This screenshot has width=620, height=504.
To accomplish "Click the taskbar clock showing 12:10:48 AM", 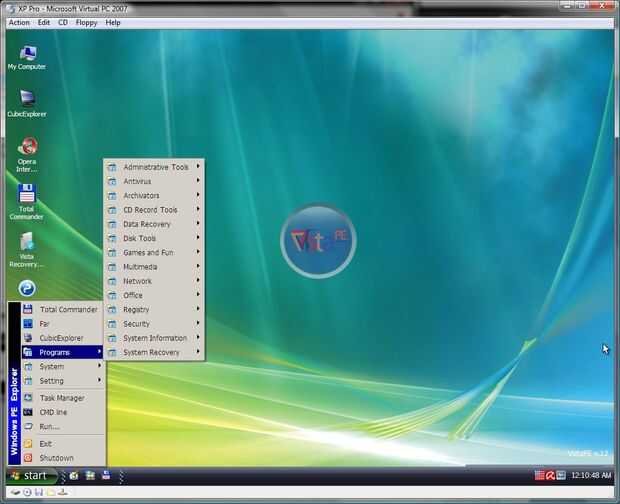I will tap(591, 476).
